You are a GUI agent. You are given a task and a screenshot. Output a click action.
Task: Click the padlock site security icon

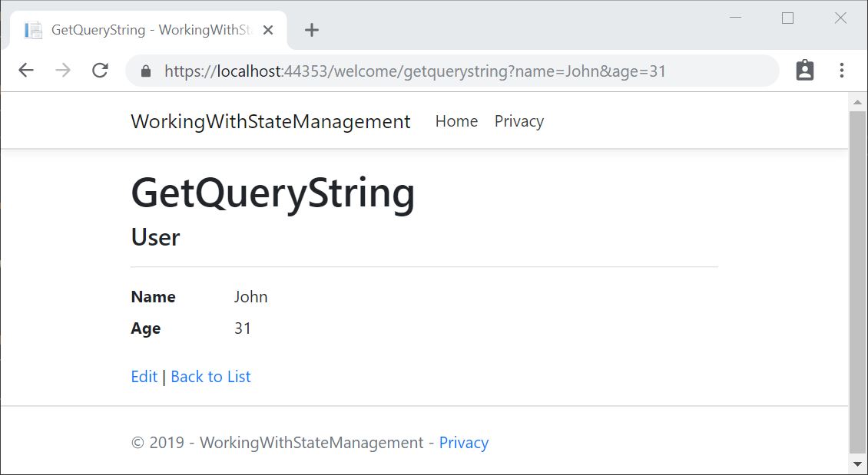point(146,71)
